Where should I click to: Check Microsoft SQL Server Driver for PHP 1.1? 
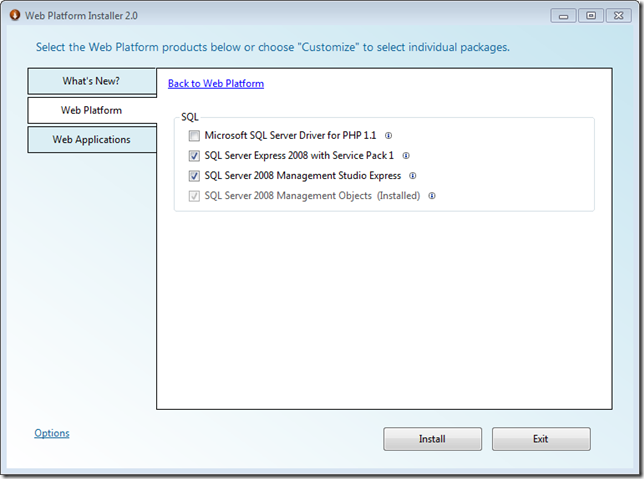point(194,136)
